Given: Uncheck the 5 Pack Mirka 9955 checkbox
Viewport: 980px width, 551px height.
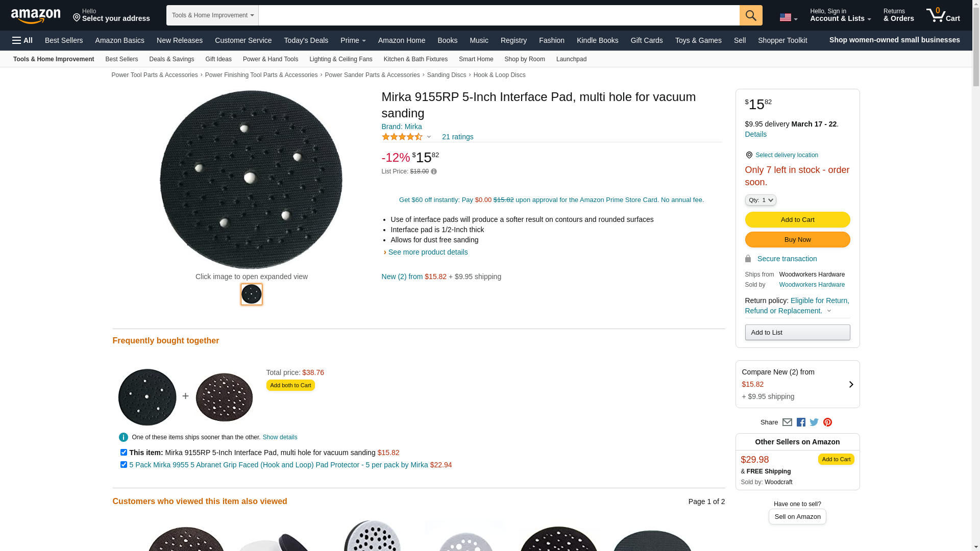Looking at the screenshot, I should (x=124, y=465).
